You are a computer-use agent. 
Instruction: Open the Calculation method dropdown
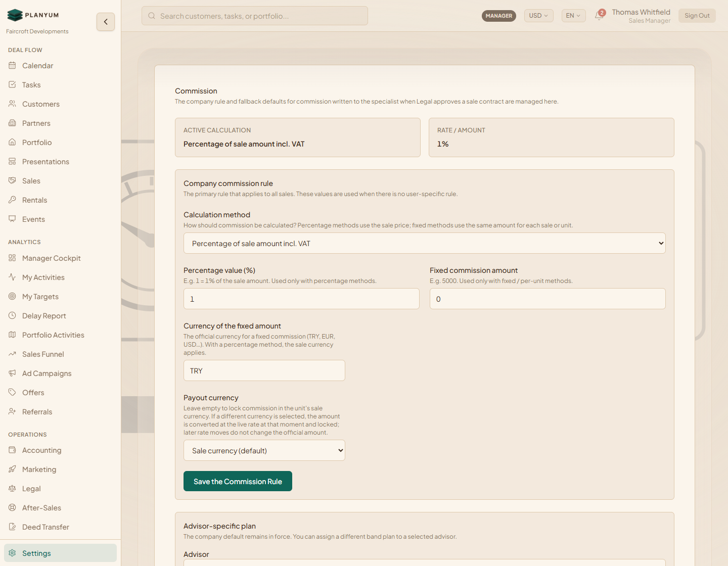(x=425, y=243)
